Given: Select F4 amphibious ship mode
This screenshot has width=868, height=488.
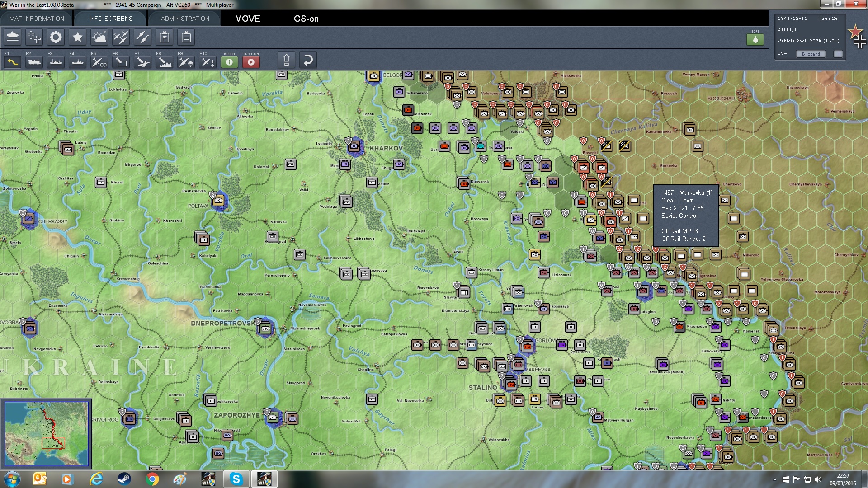Looking at the screenshot, I should pyautogui.click(x=77, y=62).
